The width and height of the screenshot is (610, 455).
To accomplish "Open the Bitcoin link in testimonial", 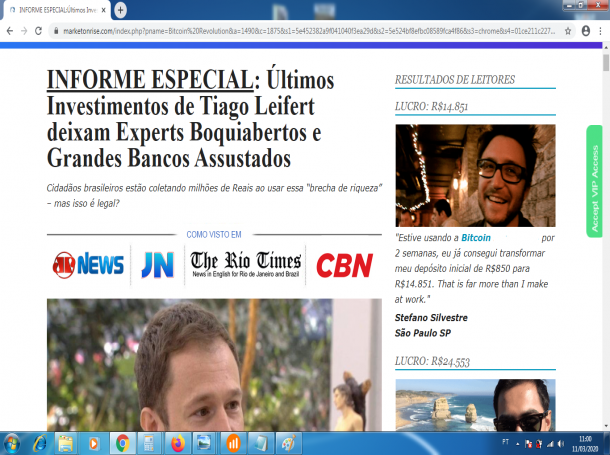I will coord(476,238).
